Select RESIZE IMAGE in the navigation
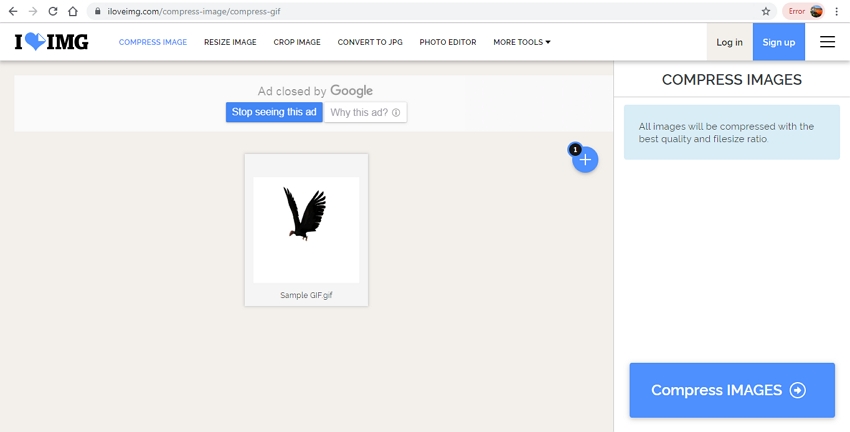Image resolution: width=850 pixels, height=432 pixels. (x=230, y=42)
